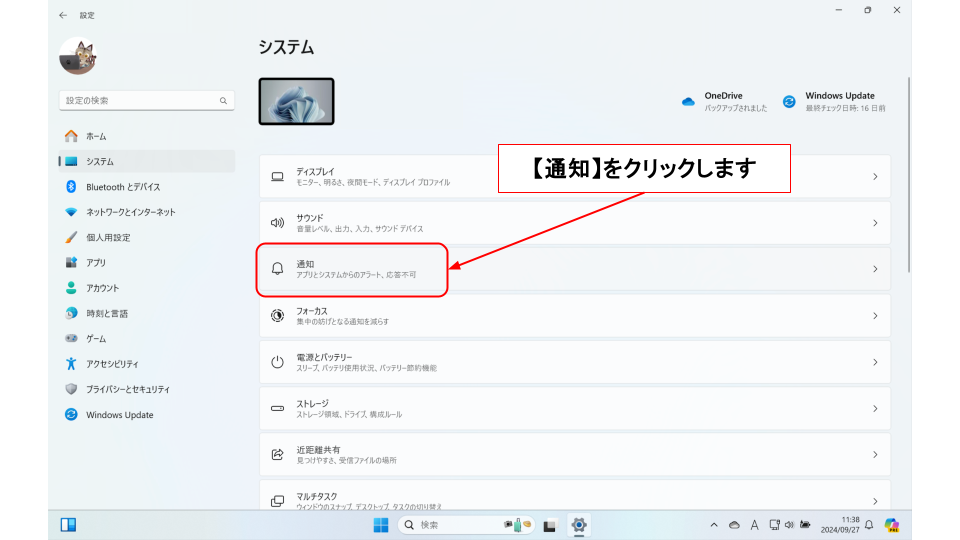Click the 電源とバッテリー power icon
This screenshot has width=960, height=540.
pyautogui.click(x=278, y=362)
